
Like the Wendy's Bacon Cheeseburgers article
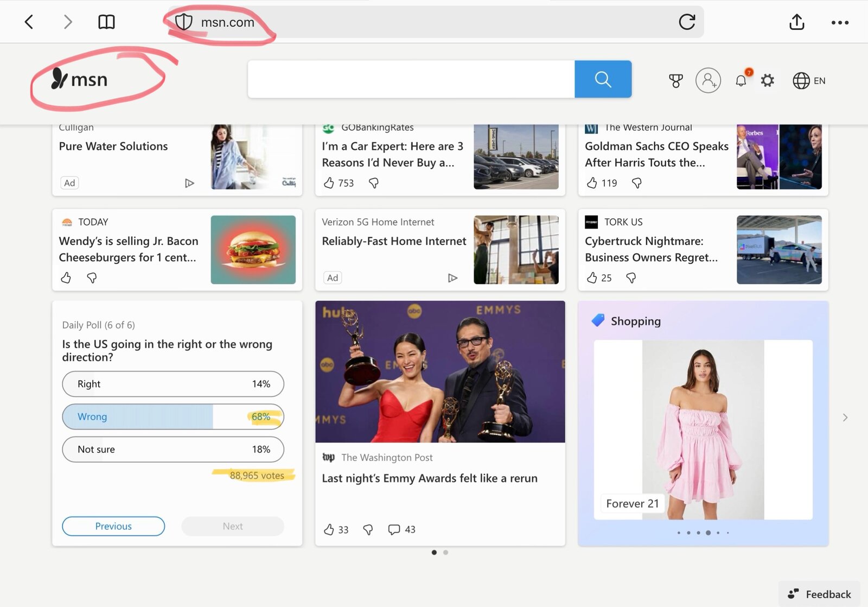66,278
